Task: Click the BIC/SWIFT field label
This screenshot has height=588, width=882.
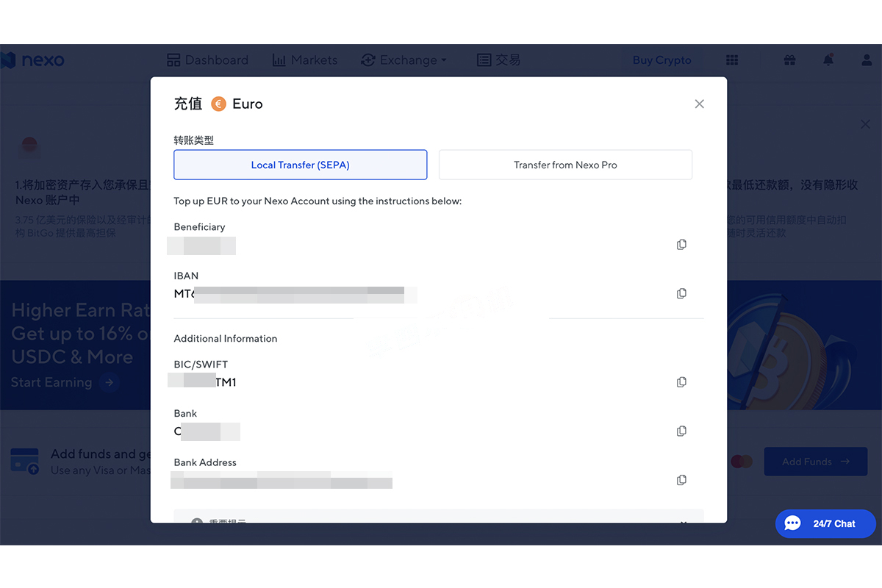Action: pos(201,365)
